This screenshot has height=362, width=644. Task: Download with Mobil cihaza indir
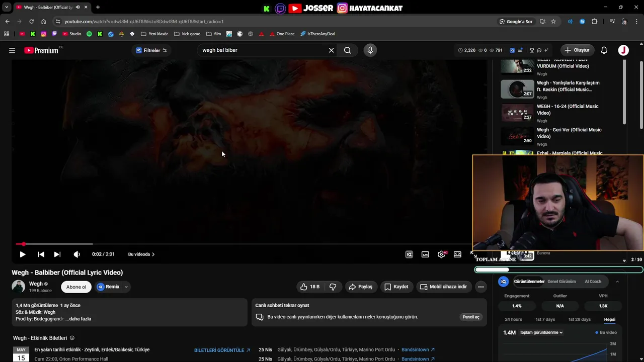tap(444, 287)
